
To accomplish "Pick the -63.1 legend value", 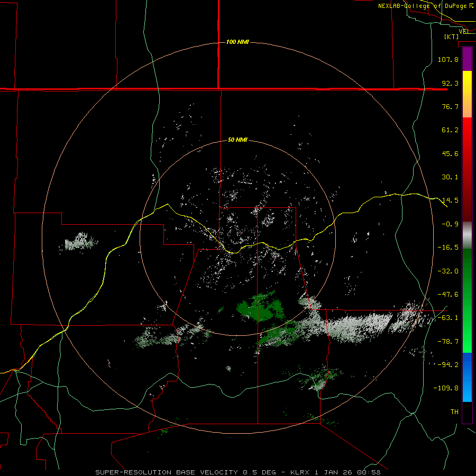I will 448,318.
